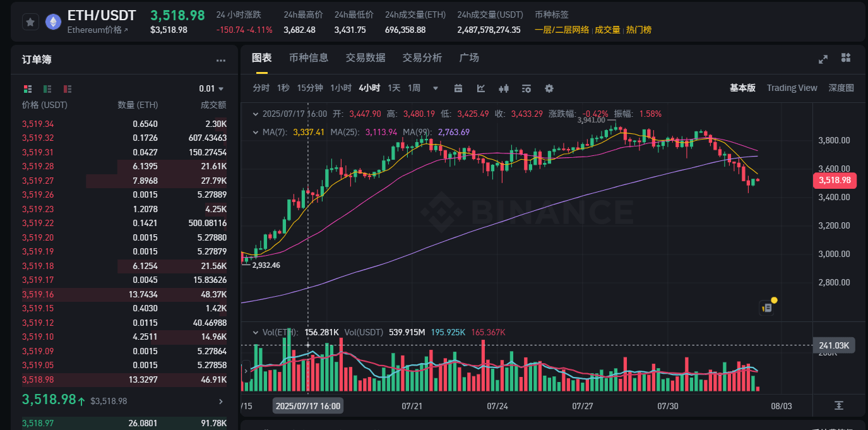Collapse the OHLC info row chevron

256,114
